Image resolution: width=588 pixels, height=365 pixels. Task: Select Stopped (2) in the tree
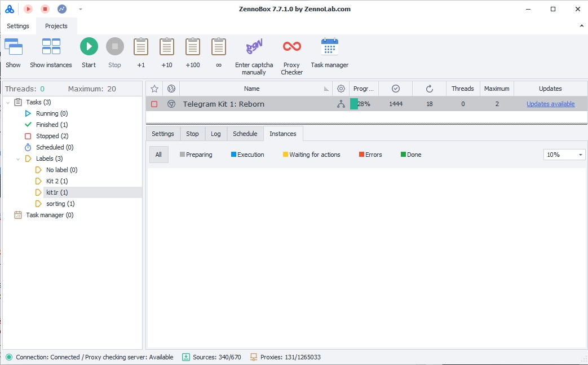pos(52,136)
